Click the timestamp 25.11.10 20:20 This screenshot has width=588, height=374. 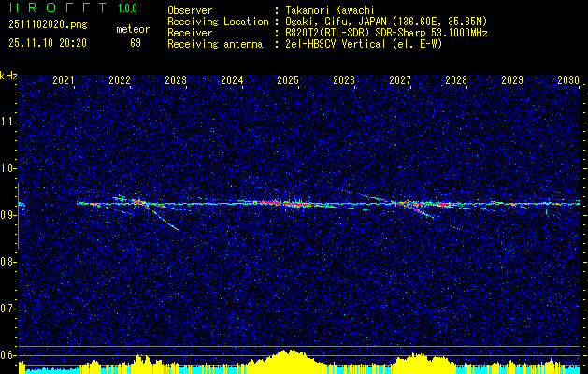pos(48,43)
